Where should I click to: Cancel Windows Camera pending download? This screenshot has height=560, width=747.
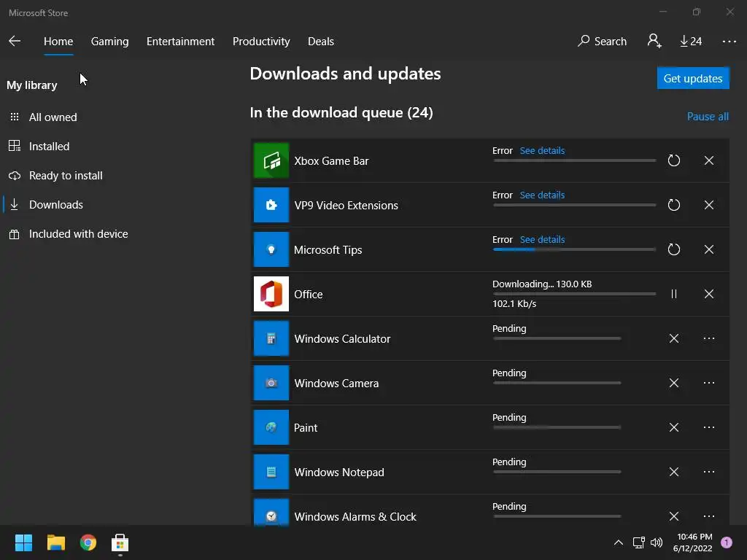pyautogui.click(x=673, y=383)
